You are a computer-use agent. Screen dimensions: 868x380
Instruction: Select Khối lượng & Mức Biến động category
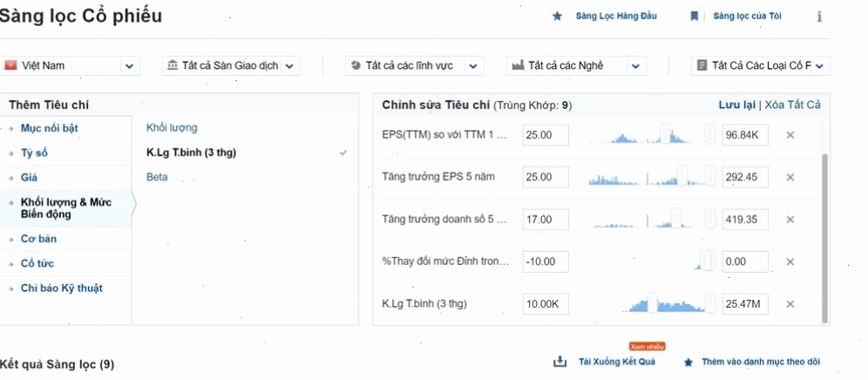coord(66,208)
